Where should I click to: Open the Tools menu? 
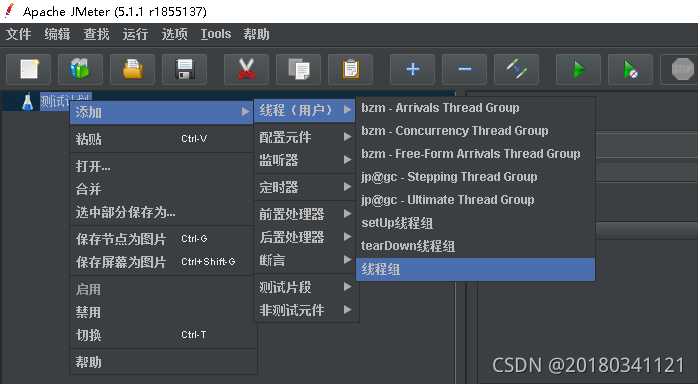tap(216, 34)
